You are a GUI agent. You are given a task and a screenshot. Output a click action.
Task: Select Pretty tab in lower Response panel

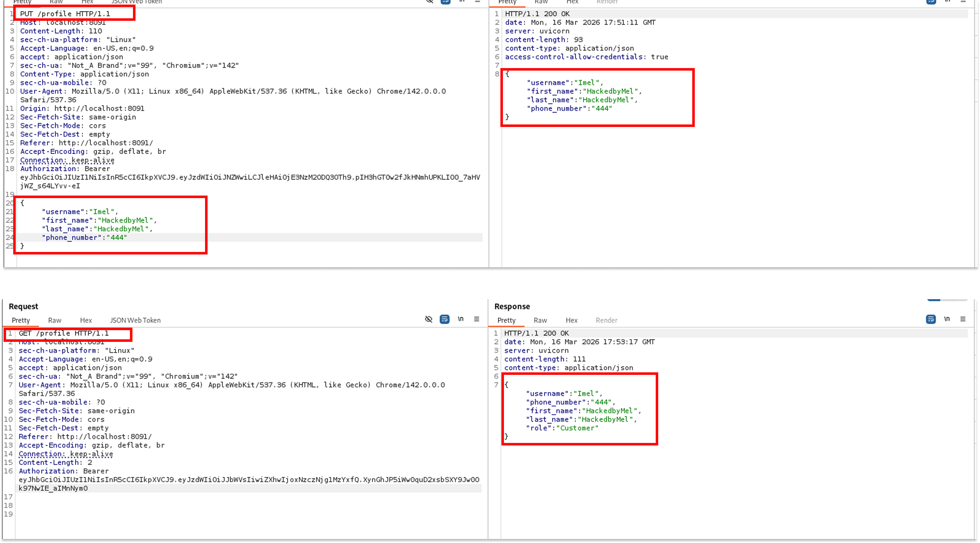pyautogui.click(x=506, y=321)
